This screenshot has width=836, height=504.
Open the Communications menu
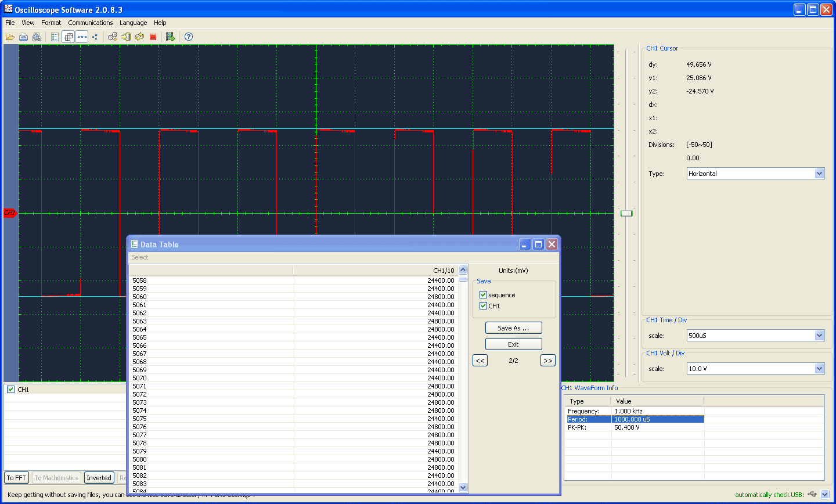tap(90, 23)
